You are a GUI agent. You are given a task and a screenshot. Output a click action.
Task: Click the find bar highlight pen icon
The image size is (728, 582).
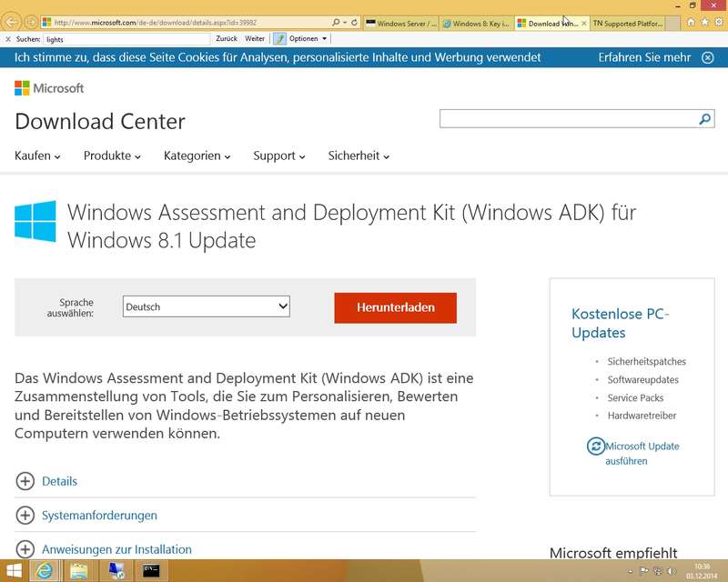click(279, 39)
